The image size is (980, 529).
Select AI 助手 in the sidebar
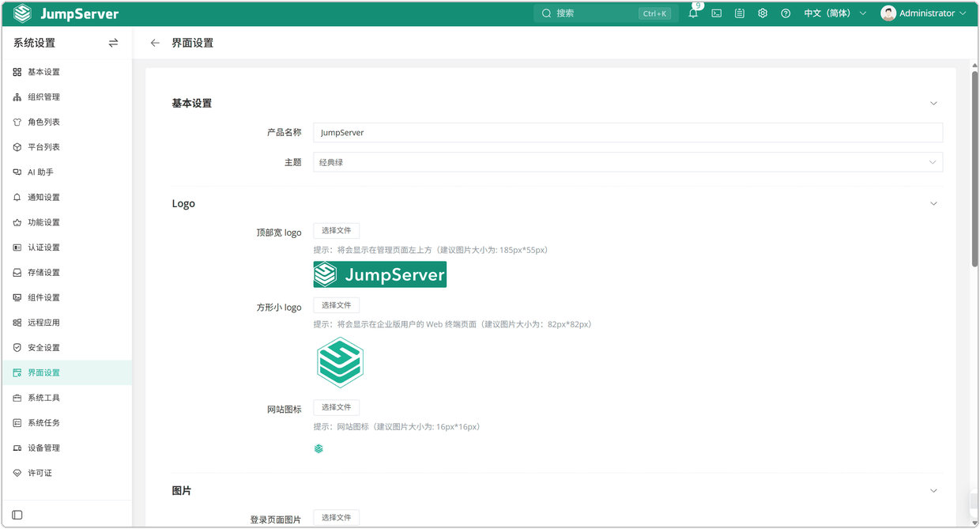pyautogui.click(x=66, y=172)
